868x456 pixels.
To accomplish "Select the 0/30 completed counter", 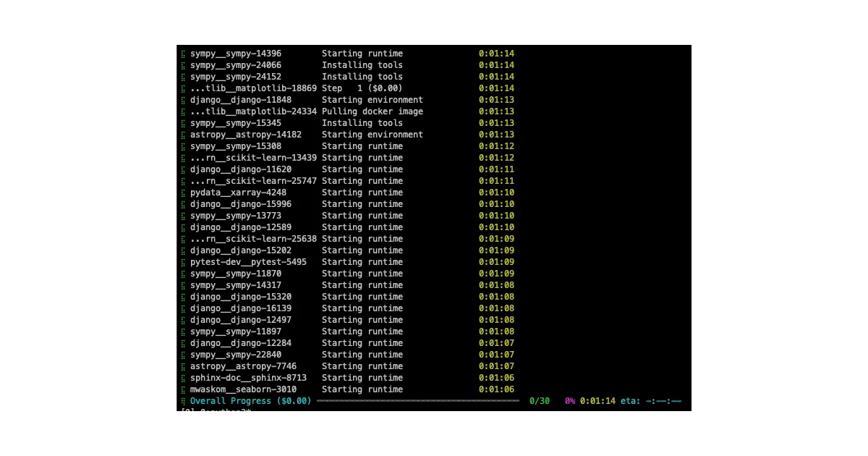I will coord(540,401).
